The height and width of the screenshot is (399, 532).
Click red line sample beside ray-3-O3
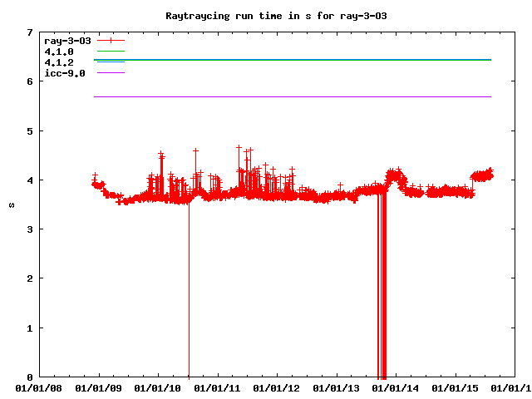point(111,40)
